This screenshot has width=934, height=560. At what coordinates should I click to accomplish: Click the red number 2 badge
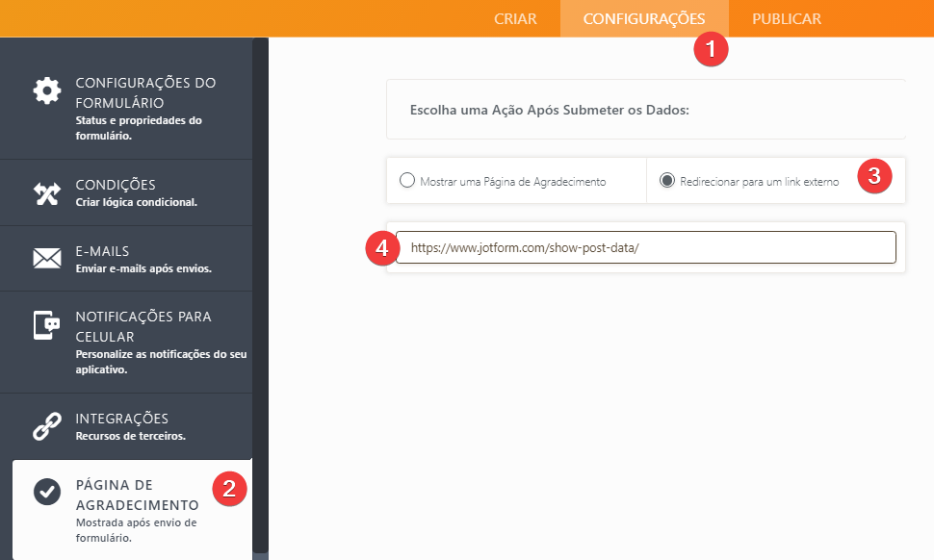(x=229, y=489)
